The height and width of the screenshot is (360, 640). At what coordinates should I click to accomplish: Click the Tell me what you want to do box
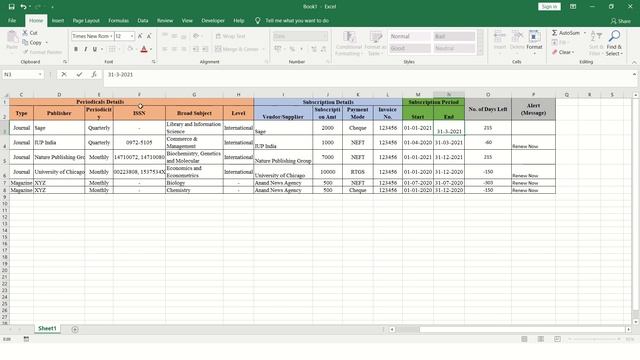point(297,20)
